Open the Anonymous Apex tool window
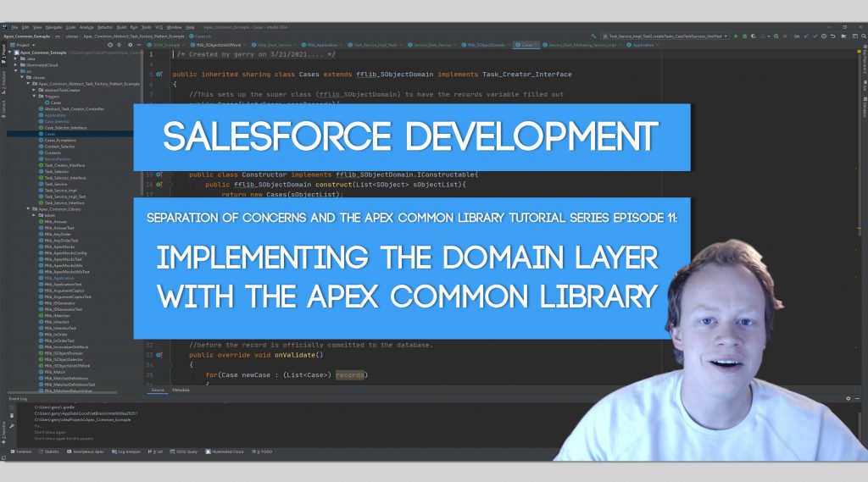Viewport: 868px width, 482px height. pos(86,452)
